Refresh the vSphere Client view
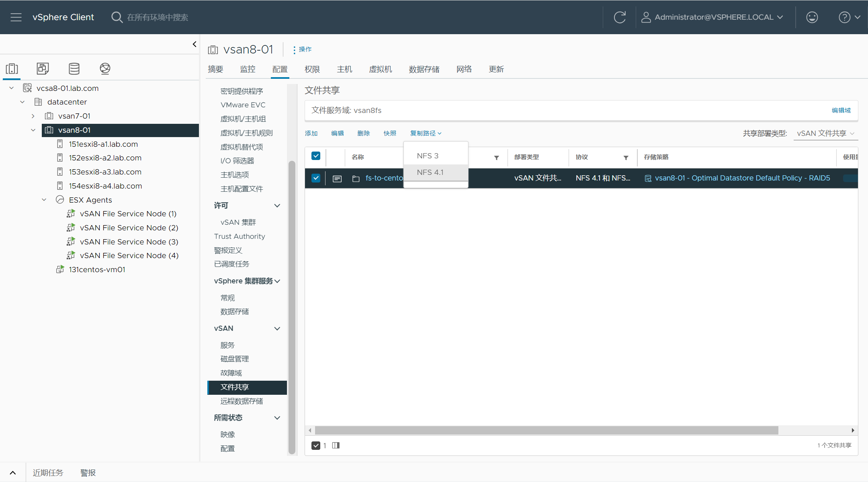The image size is (868, 482). click(x=620, y=17)
